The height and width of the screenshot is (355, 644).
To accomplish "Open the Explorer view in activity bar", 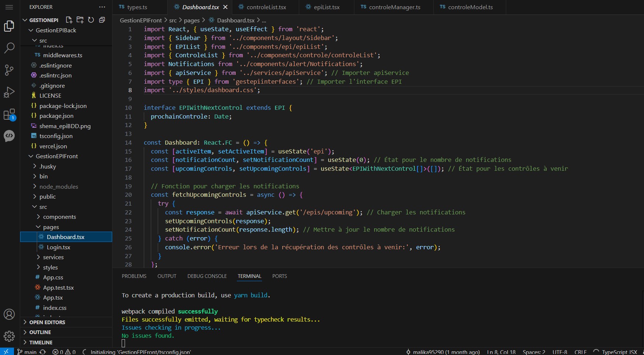I will pyautogui.click(x=9, y=26).
